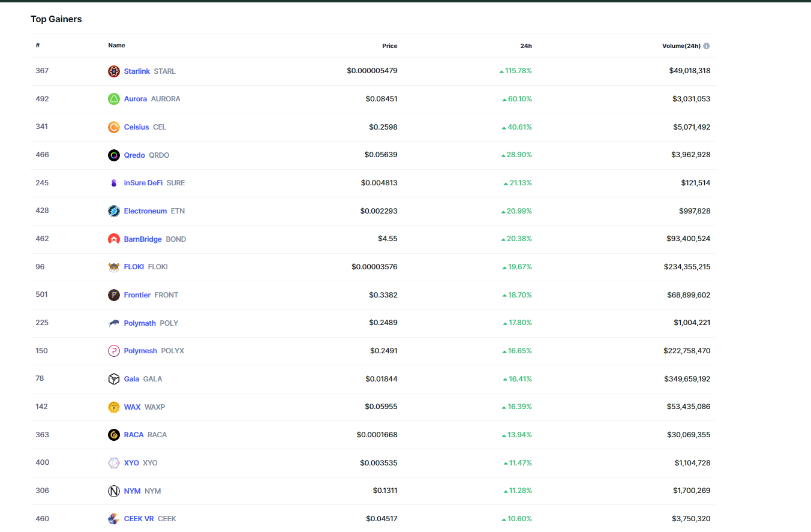Image resolution: width=811 pixels, height=532 pixels.
Task: Sort by the rank # column header
Action: pyautogui.click(x=37, y=46)
